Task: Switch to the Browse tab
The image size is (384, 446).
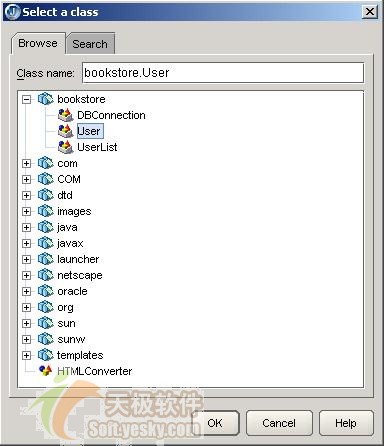Action: 38,43
